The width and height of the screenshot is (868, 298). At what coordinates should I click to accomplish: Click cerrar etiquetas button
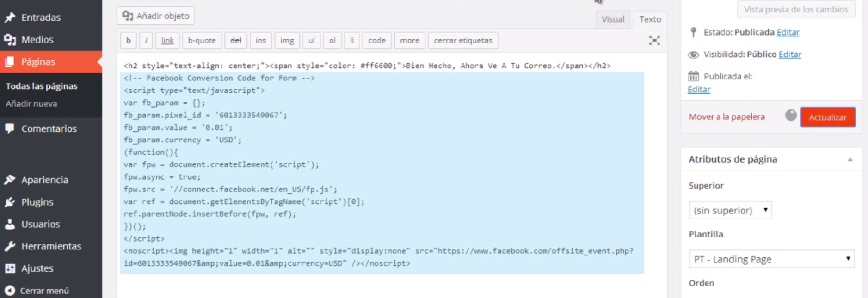click(463, 41)
